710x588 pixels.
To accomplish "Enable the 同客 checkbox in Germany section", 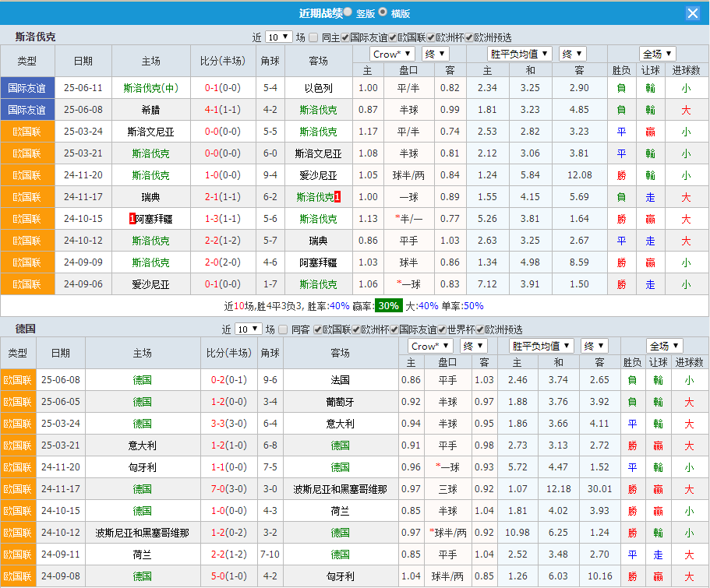I will 283,329.
